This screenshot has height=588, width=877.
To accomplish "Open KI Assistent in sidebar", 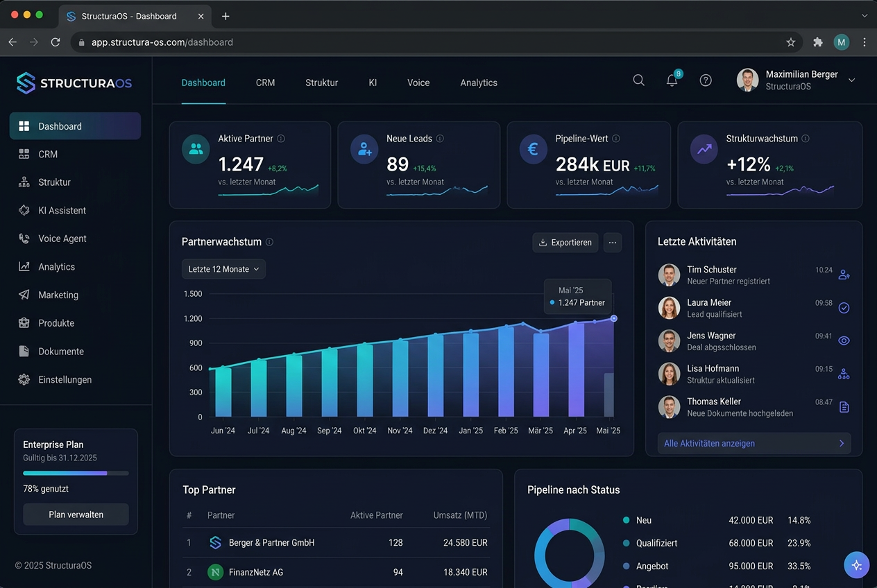I will pos(75,210).
